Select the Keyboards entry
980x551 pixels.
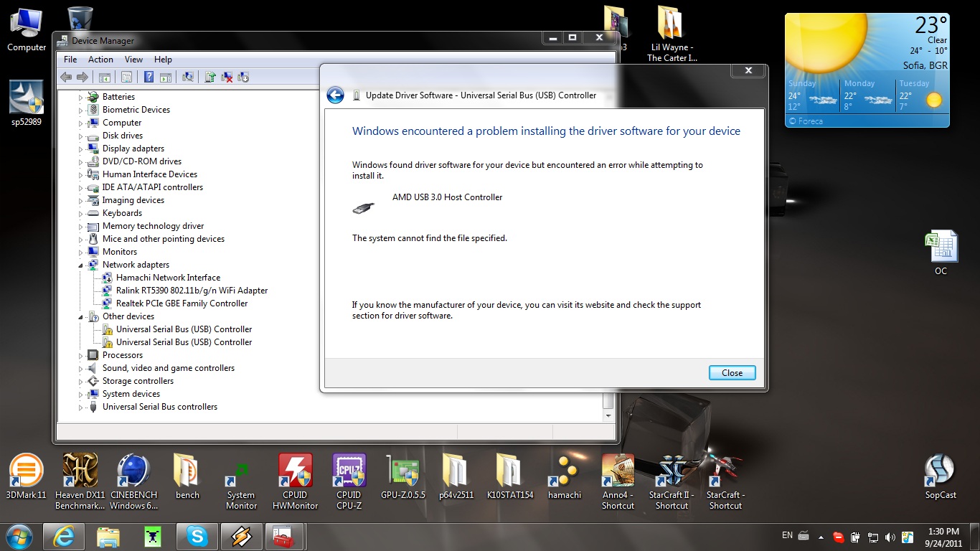[x=122, y=213]
